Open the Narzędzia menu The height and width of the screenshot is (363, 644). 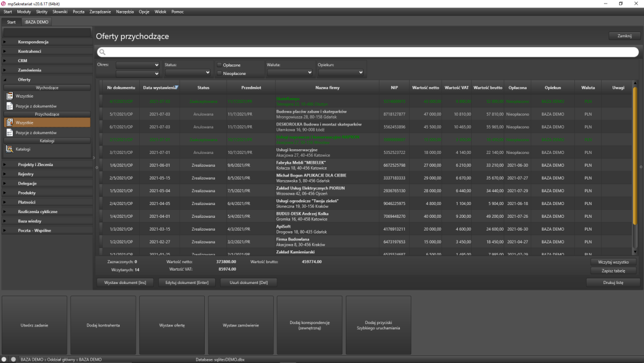point(125,12)
